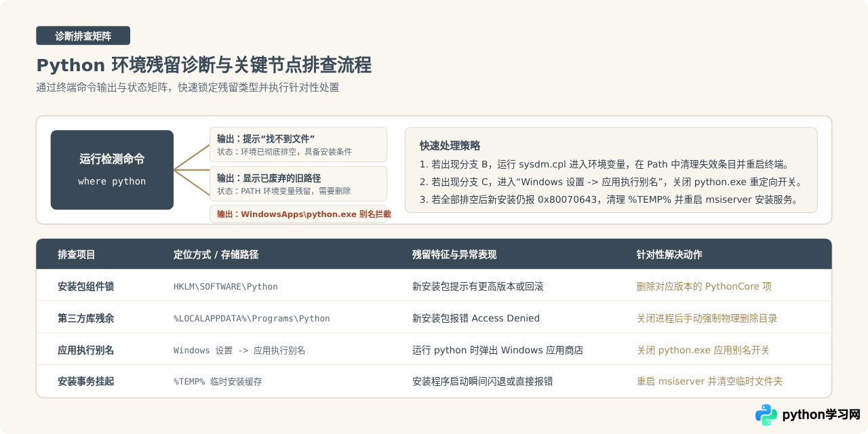The width and height of the screenshot is (868, 434).
Task: Click 'Windows 设置 -> 应用执行别名' path cell
Action: coord(239,350)
